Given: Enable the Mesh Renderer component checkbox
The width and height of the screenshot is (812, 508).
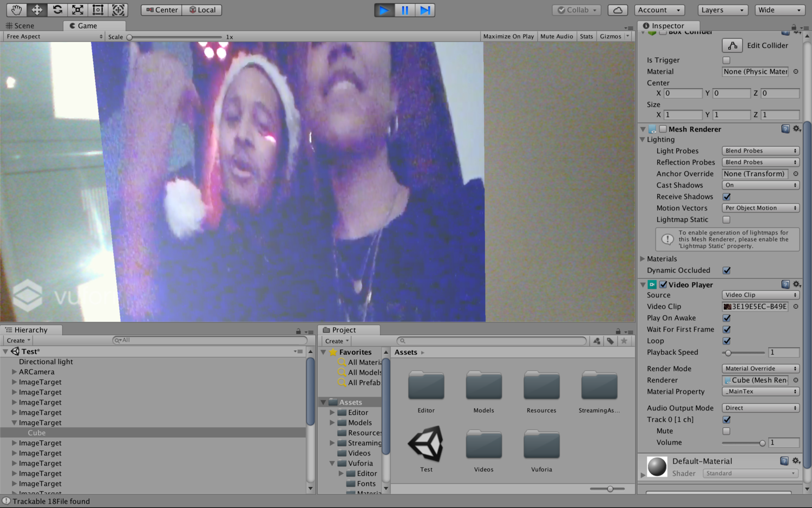Looking at the screenshot, I should (663, 129).
